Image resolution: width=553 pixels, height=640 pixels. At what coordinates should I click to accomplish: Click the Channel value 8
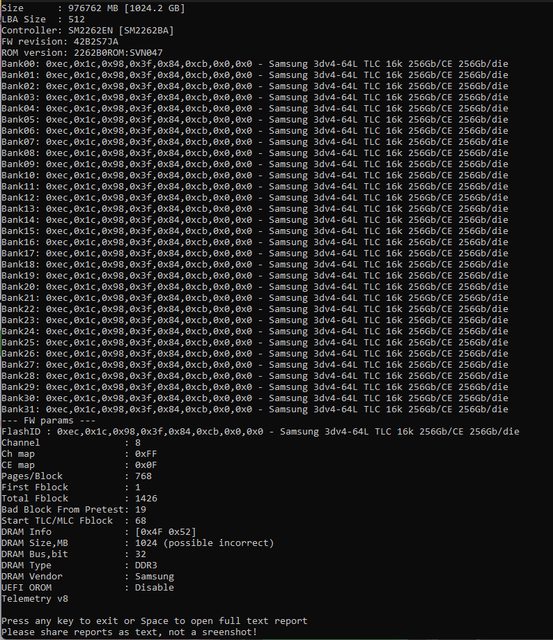[138, 443]
